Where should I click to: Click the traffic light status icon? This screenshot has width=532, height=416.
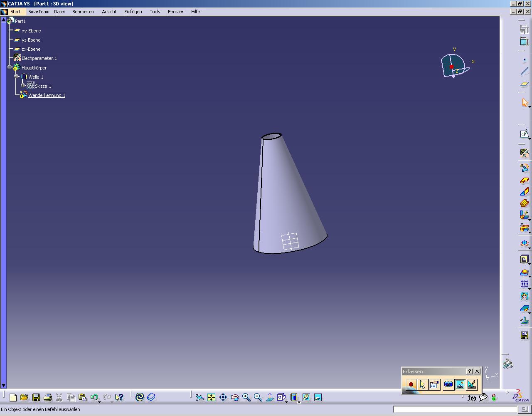494,398
